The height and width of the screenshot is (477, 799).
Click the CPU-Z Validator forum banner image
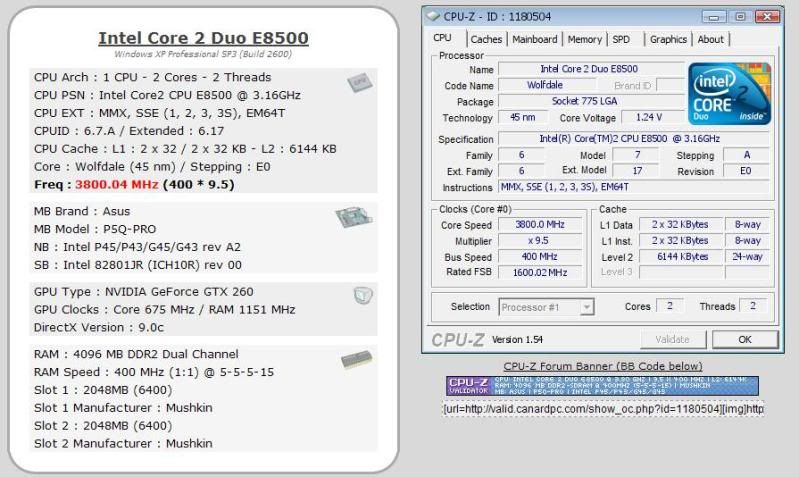(602, 386)
